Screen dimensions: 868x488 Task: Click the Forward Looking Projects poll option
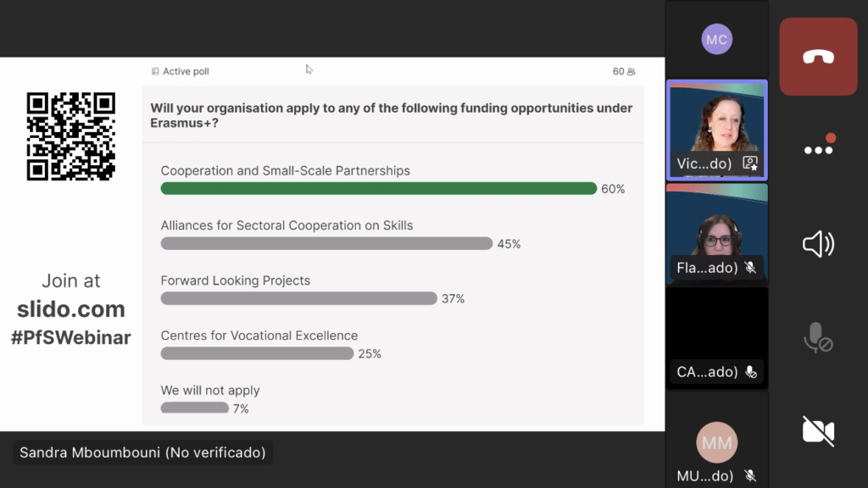point(236,280)
